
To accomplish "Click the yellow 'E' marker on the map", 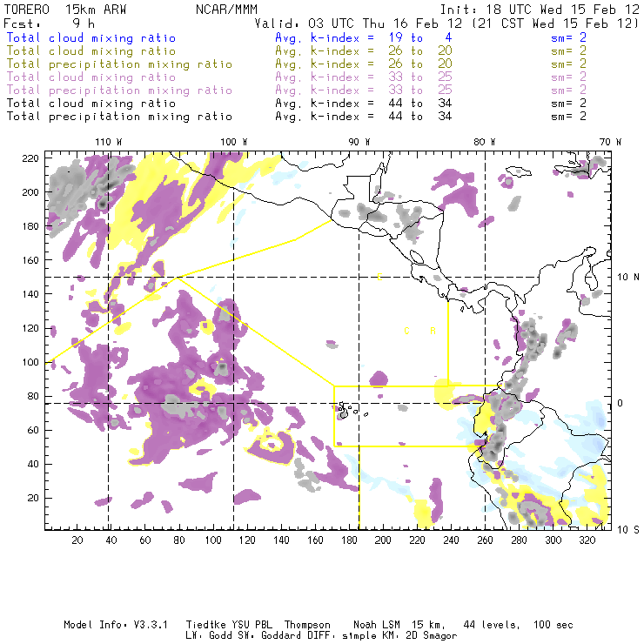I will (x=379, y=278).
